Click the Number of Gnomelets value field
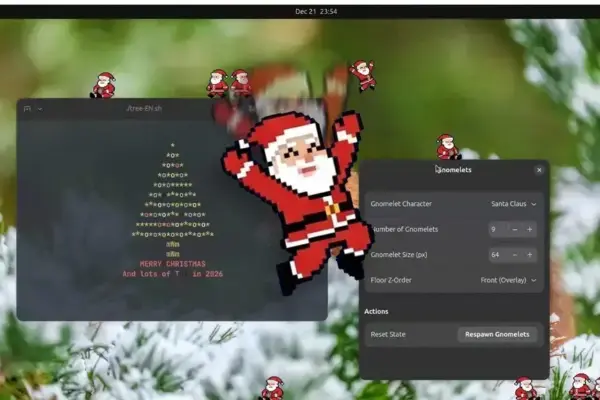Image resolution: width=600 pixels, height=400 pixels. (x=498, y=229)
